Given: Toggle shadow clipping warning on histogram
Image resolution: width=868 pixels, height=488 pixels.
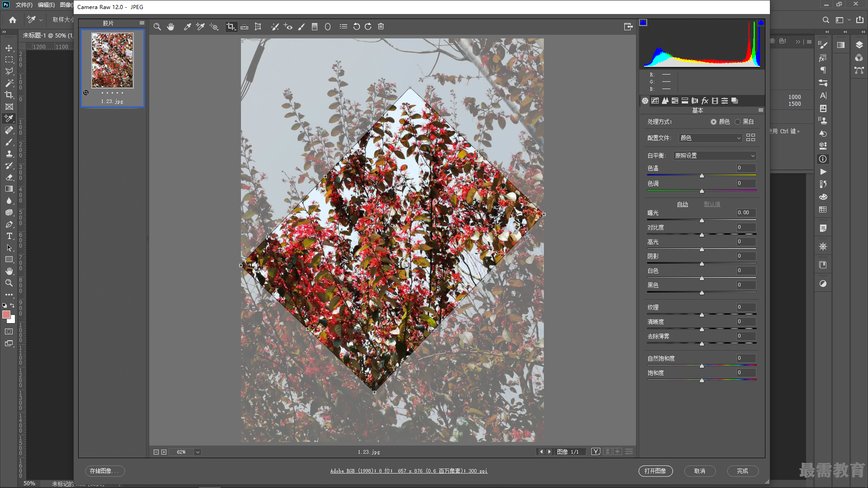Looking at the screenshot, I should pyautogui.click(x=643, y=23).
